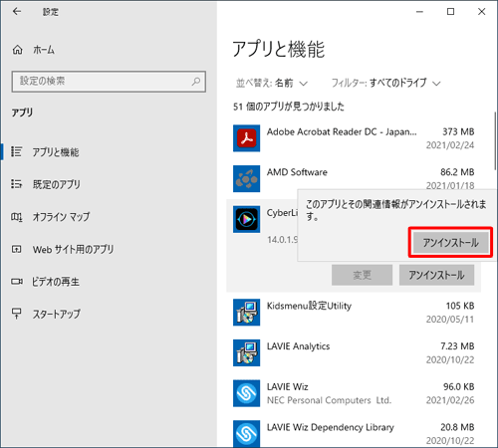This screenshot has width=498, height=448.
Task: Click the Kidsmenu設定Utility icon
Action: pyautogui.click(x=246, y=313)
